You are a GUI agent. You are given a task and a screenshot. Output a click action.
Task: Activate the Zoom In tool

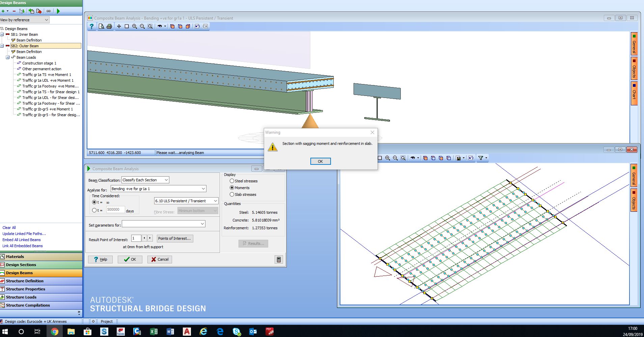click(x=135, y=26)
